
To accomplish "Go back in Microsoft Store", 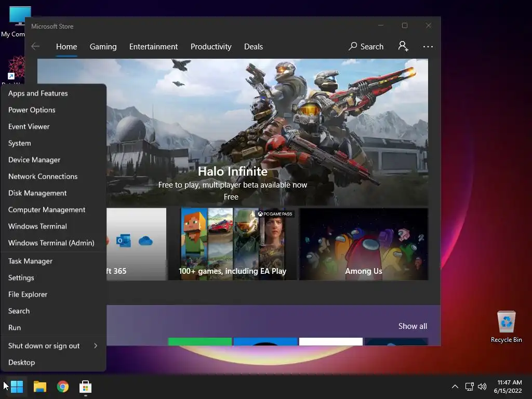I will 35,46.
